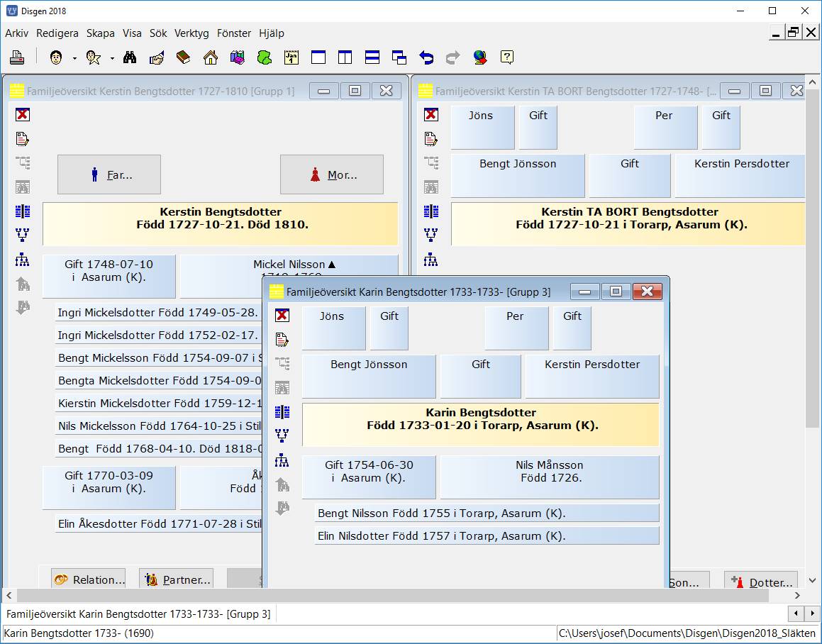
Task: Click blue table icon in Kerstin TA BORT window
Action: [431, 211]
